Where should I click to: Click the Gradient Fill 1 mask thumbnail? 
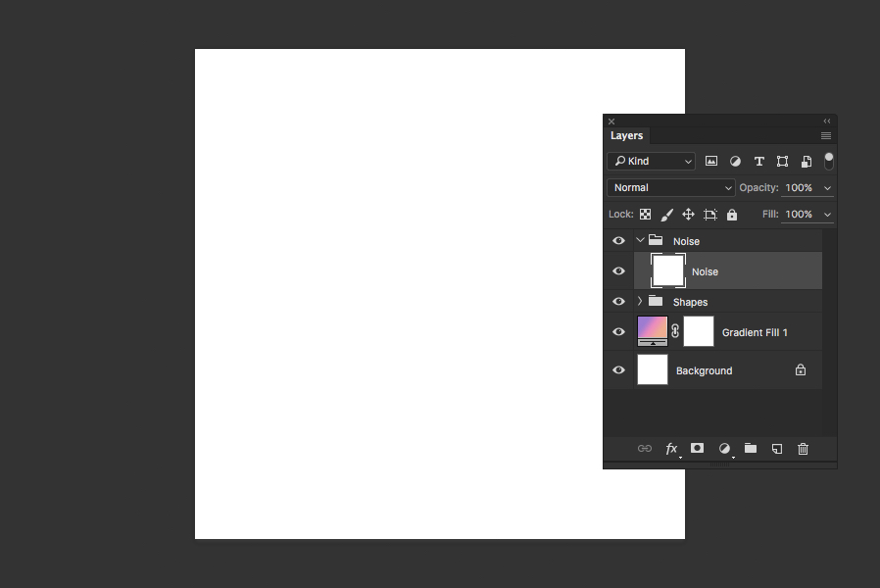point(699,331)
